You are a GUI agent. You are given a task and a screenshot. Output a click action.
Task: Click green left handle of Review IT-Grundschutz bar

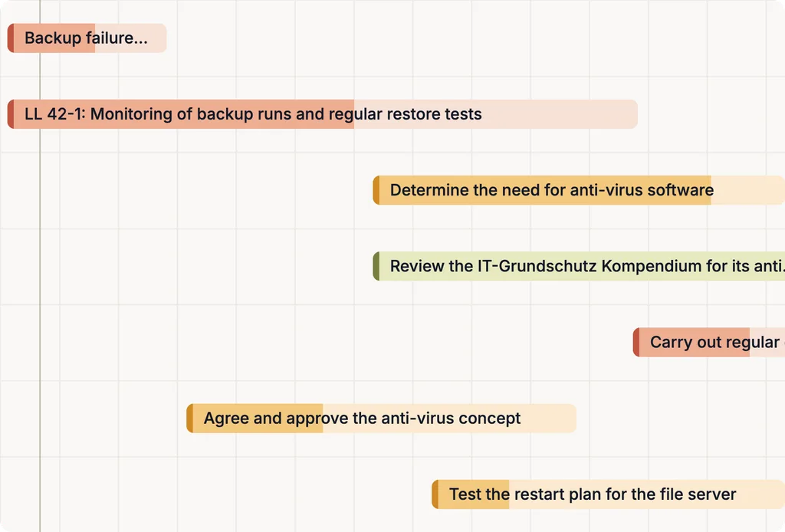point(376,266)
